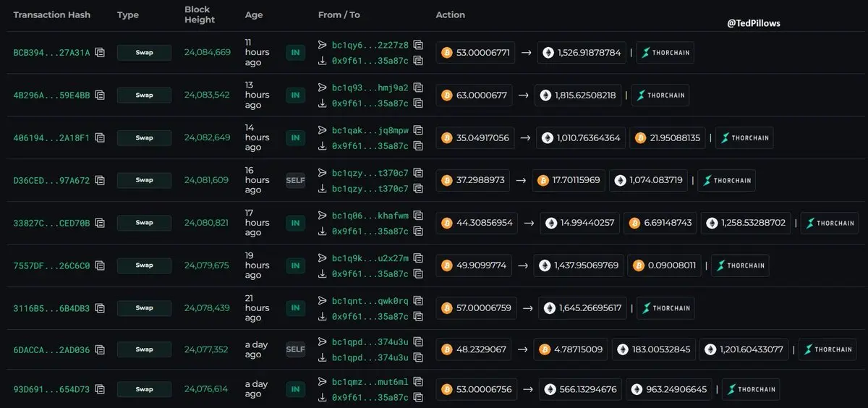The height and width of the screenshot is (408, 868).
Task: Select amount 1,645.26695617
Action: tap(590, 309)
